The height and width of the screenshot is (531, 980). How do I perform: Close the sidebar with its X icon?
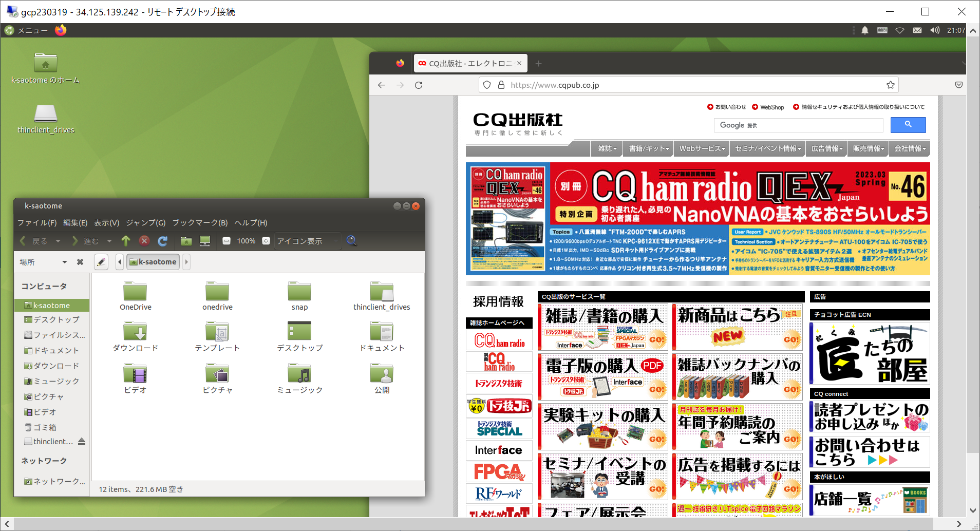coord(80,262)
